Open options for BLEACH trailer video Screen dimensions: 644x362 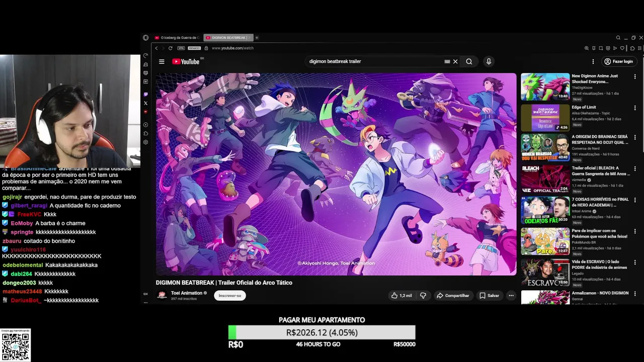pos(635,169)
